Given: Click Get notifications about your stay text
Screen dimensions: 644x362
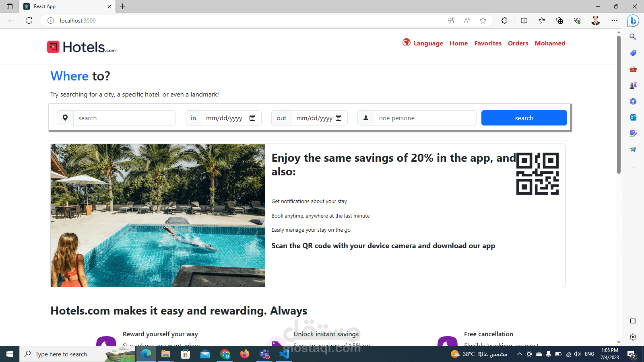Looking at the screenshot, I should pyautogui.click(x=309, y=201).
